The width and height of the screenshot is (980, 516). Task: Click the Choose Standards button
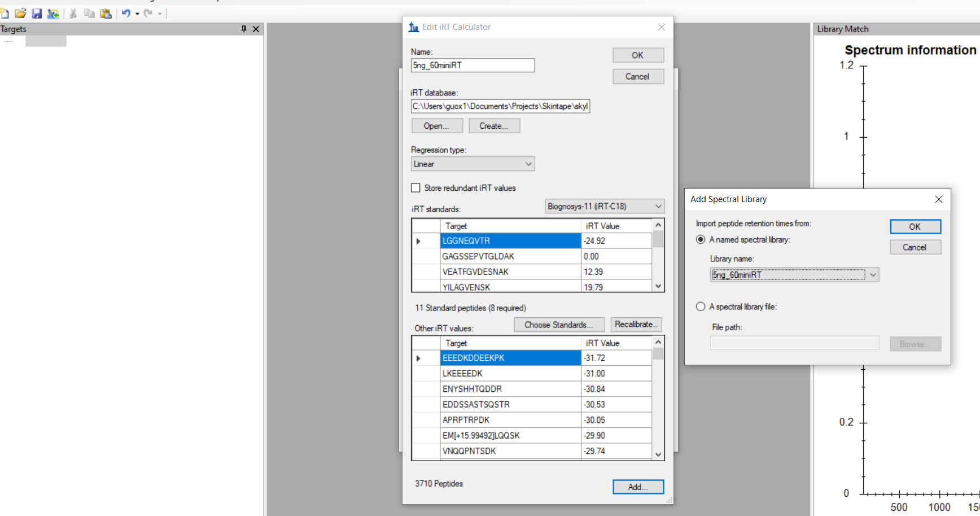(559, 325)
